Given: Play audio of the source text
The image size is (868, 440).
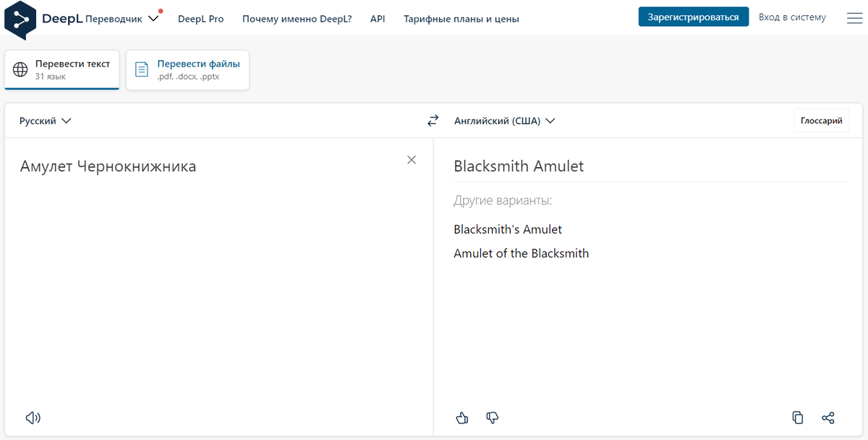Looking at the screenshot, I should (33, 418).
